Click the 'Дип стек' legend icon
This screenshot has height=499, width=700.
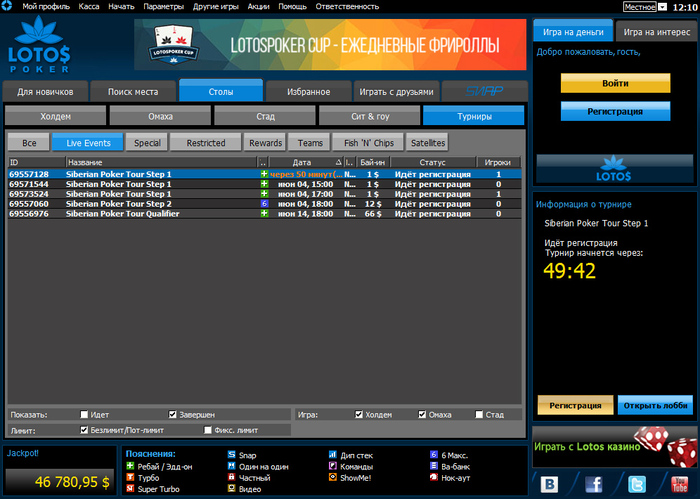(x=333, y=455)
